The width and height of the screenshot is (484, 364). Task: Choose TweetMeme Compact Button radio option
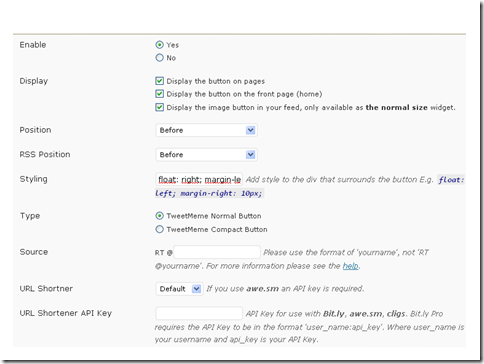159,229
